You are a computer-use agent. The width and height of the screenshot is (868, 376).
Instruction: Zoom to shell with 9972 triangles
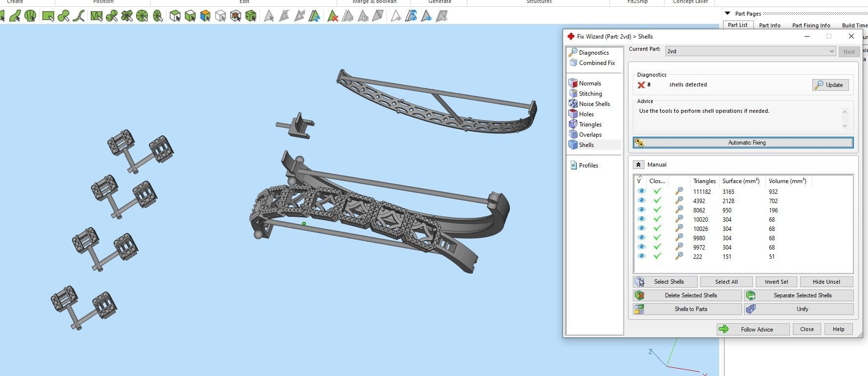(679, 247)
